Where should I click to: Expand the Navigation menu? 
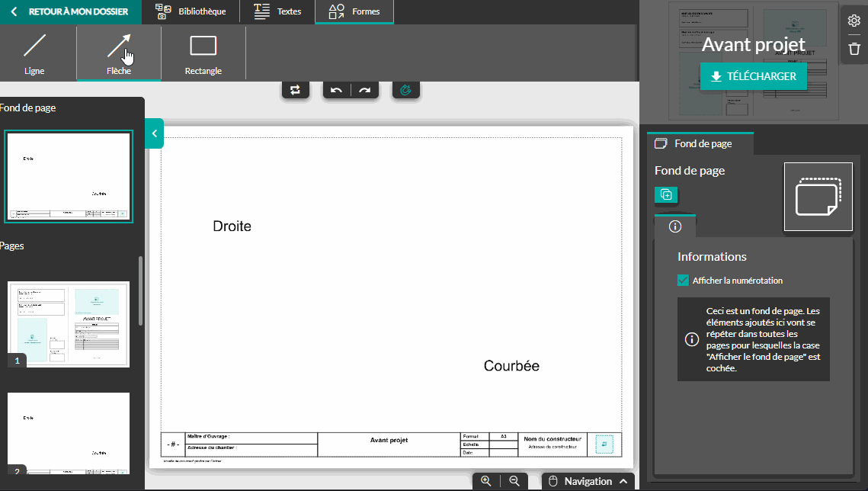tap(588, 481)
